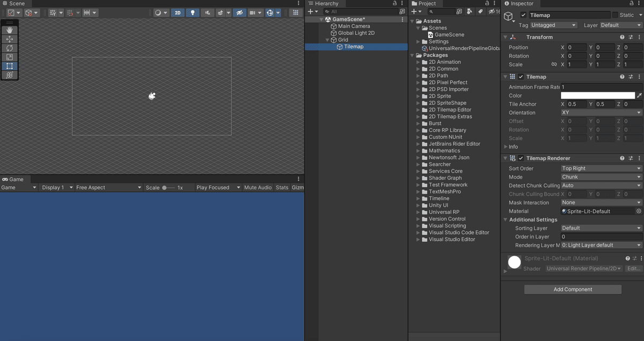Click Project search by label tag icon
This screenshot has width=644, height=341.
coord(480,11)
